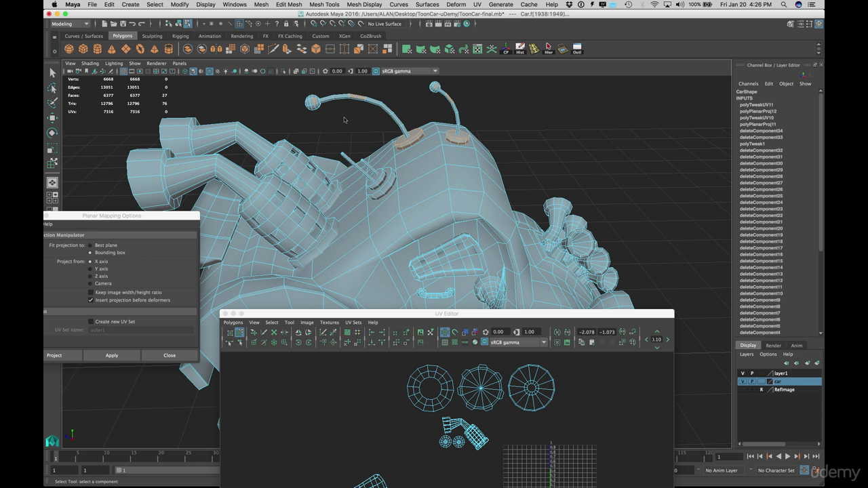Create a polygon pipe from shelf
Viewport: 868px width, 488px height.
168,49
